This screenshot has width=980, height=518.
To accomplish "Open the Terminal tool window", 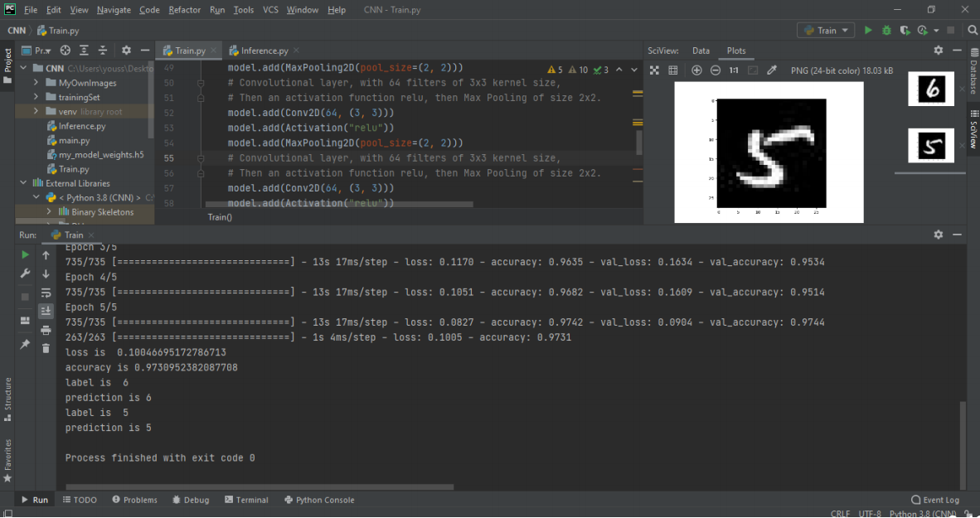I will (x=247, y=500).
